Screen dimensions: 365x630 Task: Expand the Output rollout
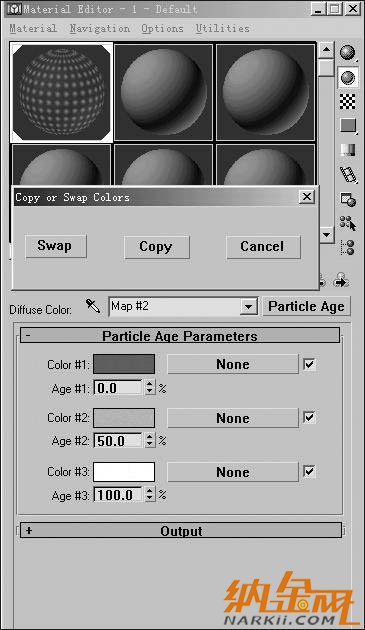tap(181, 531)
